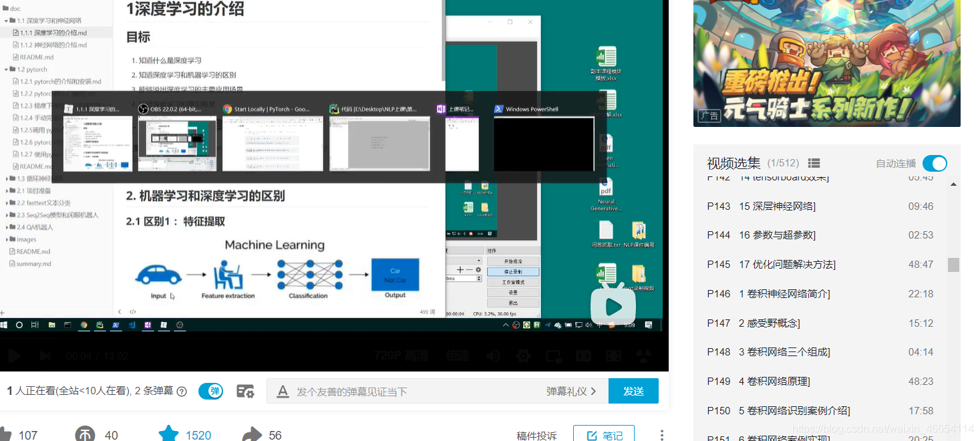Click the playlist list-view icon next to 1/512
The image size is (980, 441).
814,163
